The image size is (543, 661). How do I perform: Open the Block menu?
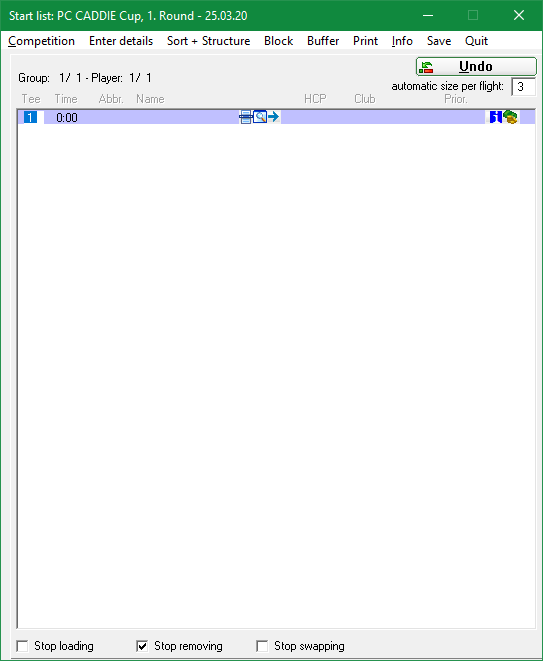pyautogui.click(x=278, y=41)
